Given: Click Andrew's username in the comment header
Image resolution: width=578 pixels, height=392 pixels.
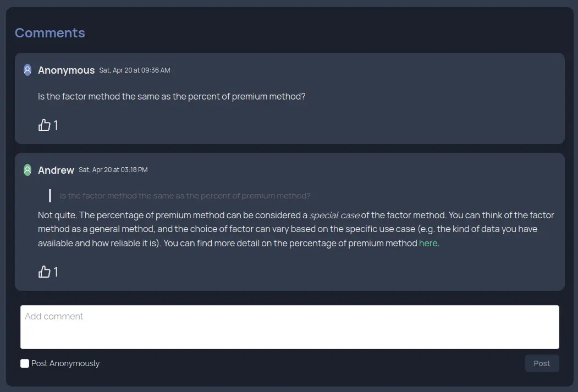Looking at the screenshot, I should 56,170.
